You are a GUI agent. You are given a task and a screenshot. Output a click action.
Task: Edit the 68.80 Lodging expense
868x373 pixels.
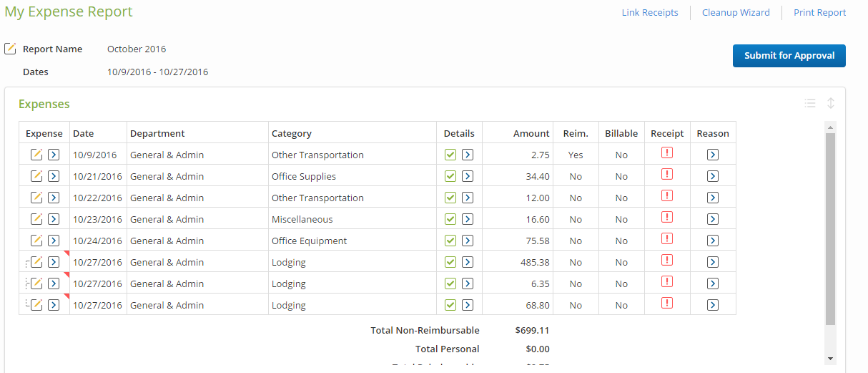[36, 305]
